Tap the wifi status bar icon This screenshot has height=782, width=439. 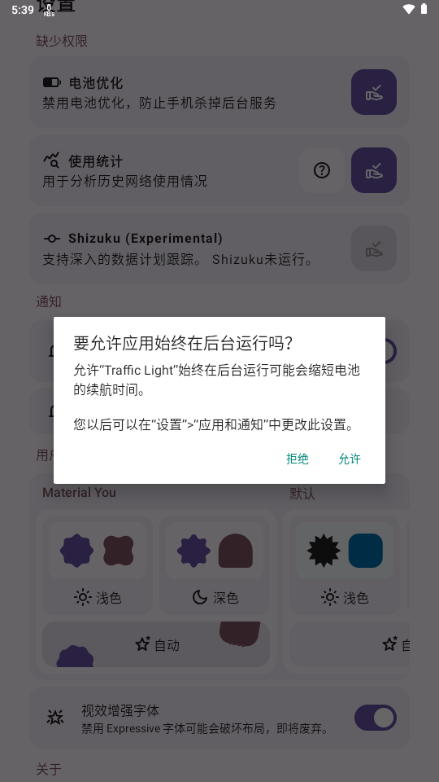(x=409, y=9)
